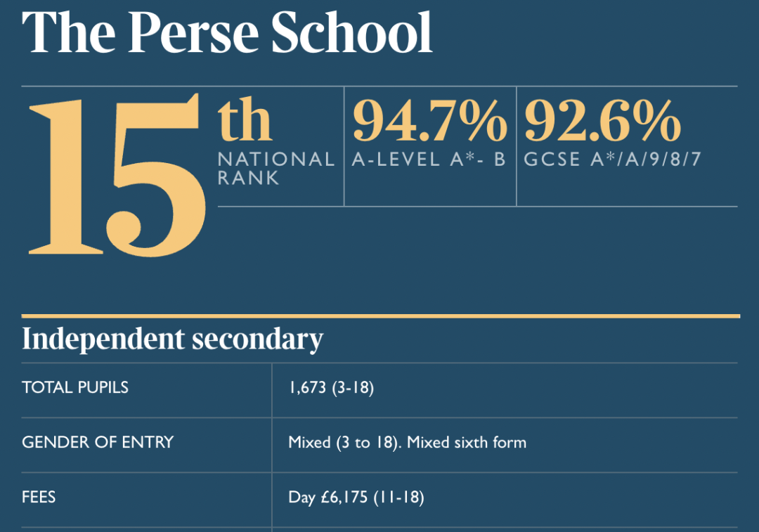This screenshot has height=532, width=759.
Task: Select the Mixed sixth form value text
Action: pos(467,442)
